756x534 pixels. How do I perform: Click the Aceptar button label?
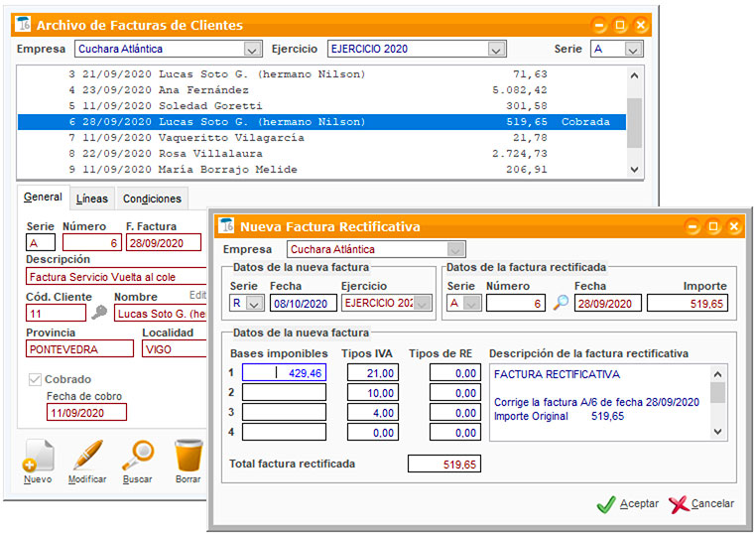(639, 503)
